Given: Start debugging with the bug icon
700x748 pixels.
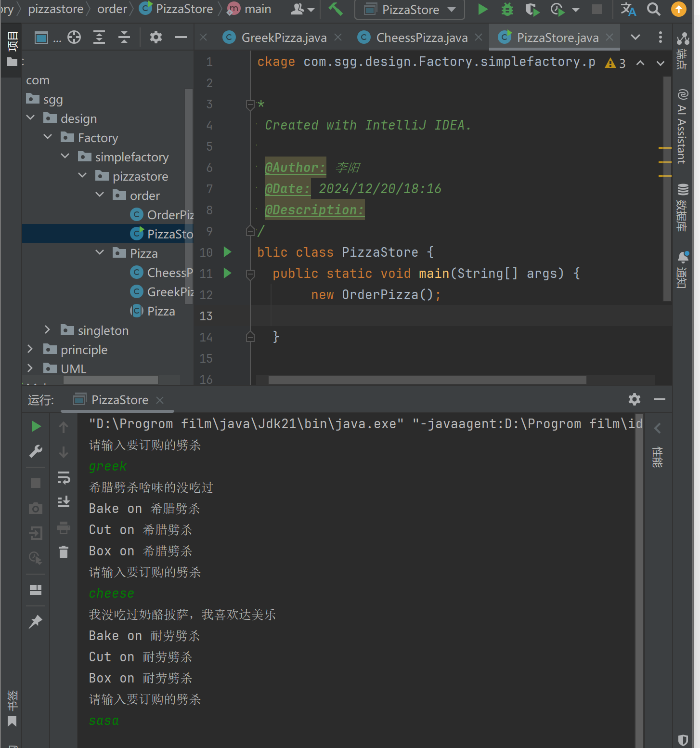Looking at the screenshot, I should click(x=507, y=9).
